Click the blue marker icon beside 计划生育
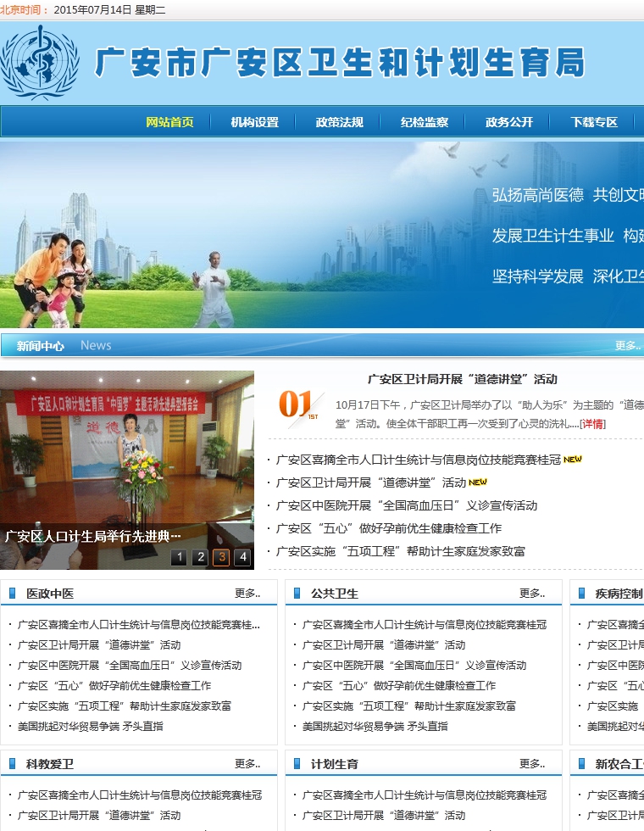Image resolution: width=644 pixels, height=831 pixels. (297, 764)
